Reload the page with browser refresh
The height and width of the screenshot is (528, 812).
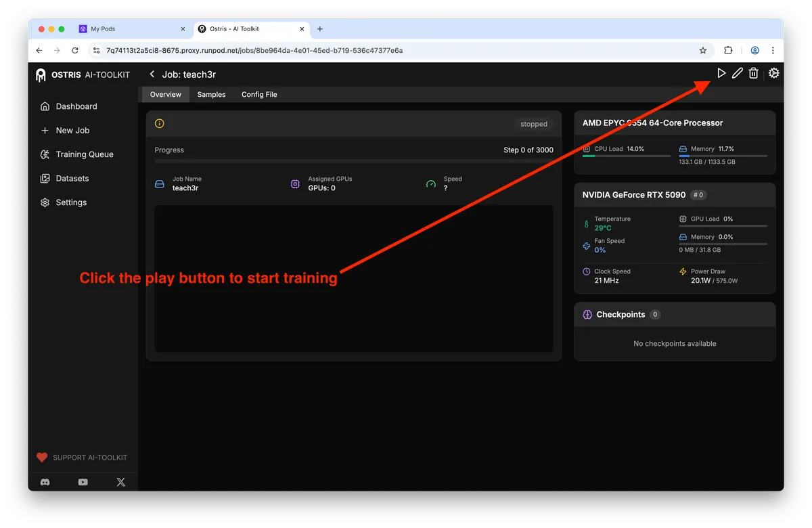coord(75,51)
